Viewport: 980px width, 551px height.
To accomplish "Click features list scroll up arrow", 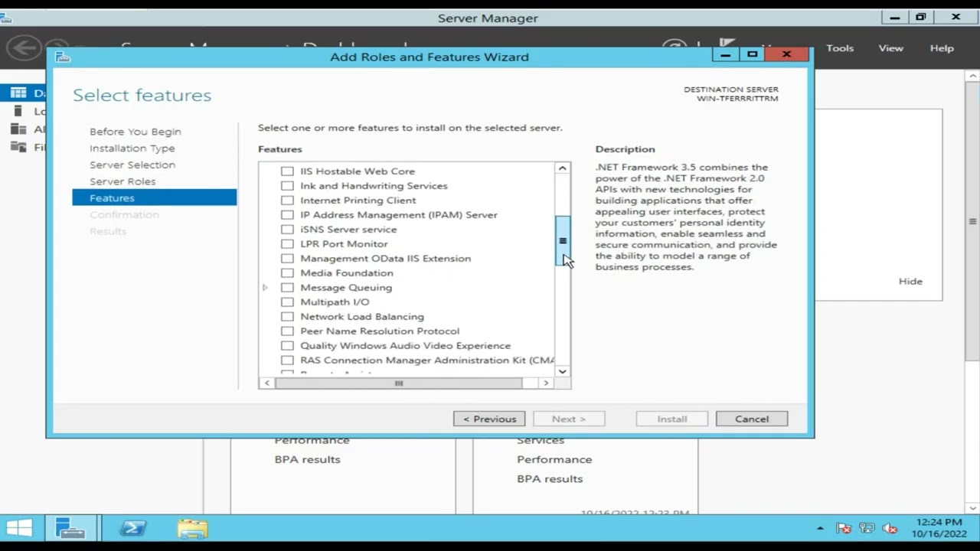I will tap(563, 168).
